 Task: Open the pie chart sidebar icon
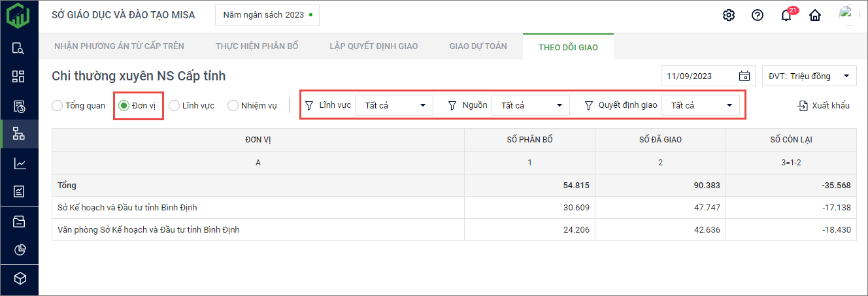click(19, 250)
